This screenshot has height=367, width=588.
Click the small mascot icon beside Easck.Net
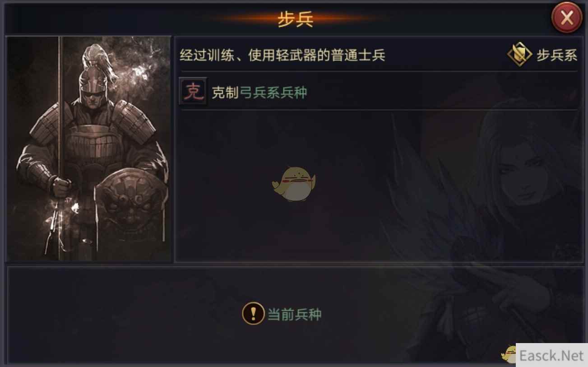coord(510,354)
